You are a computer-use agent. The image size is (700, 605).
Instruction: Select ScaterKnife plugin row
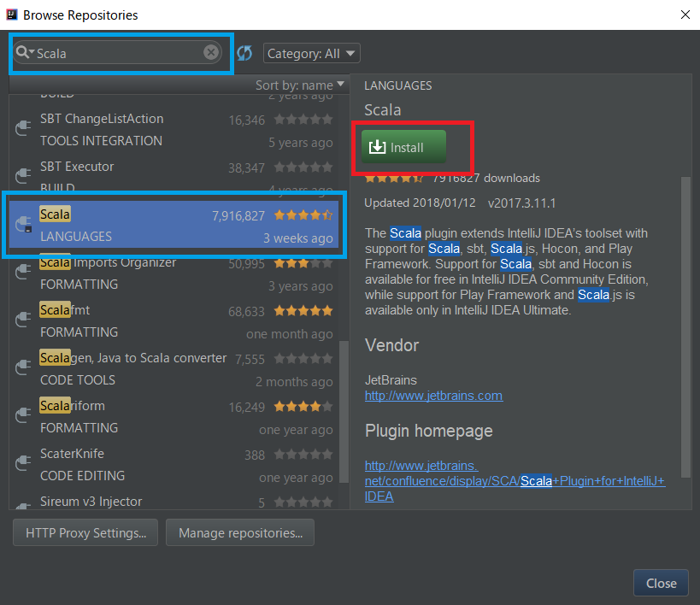point(174,464)
